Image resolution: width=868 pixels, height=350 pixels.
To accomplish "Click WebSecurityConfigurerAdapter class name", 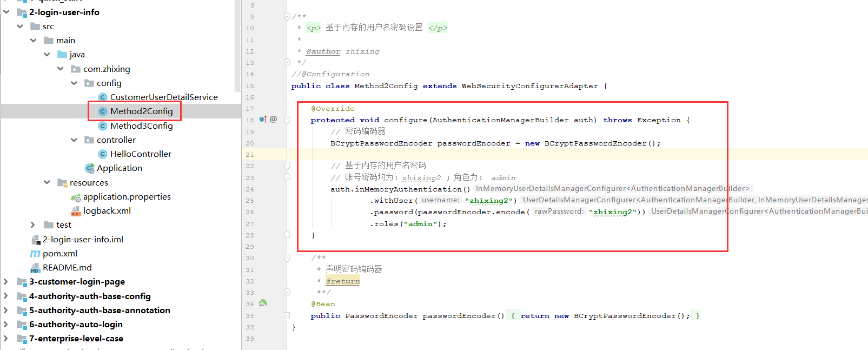I will [x=529, y=86].
